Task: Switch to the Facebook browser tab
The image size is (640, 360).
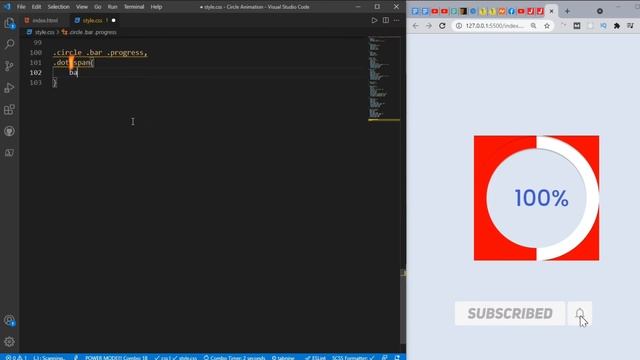Action: pos(511,11)
